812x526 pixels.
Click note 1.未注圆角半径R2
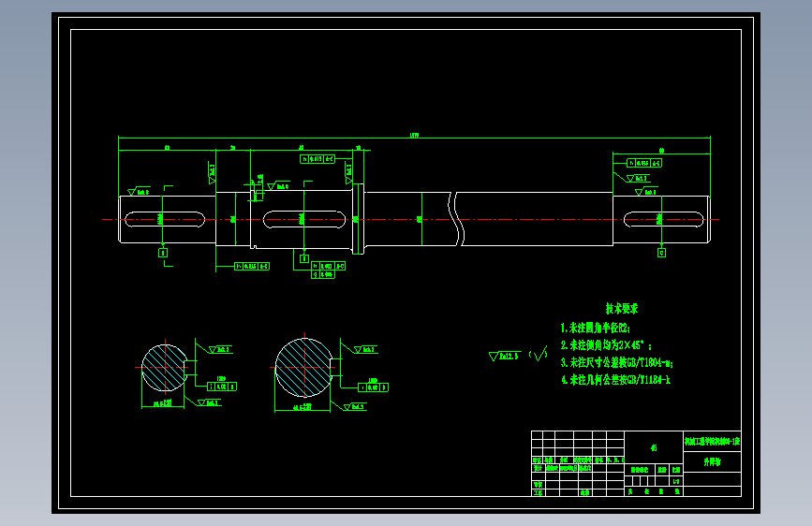595,328
